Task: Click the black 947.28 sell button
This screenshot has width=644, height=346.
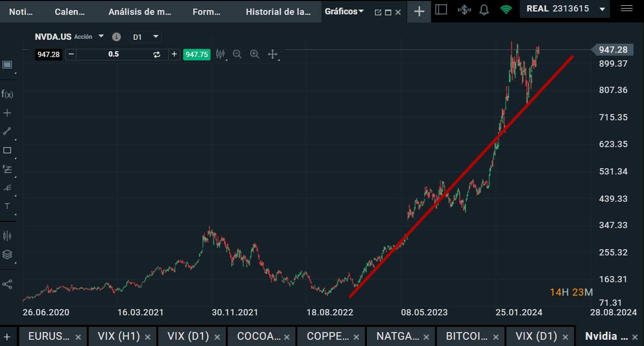Action: (x=48, y=54)
